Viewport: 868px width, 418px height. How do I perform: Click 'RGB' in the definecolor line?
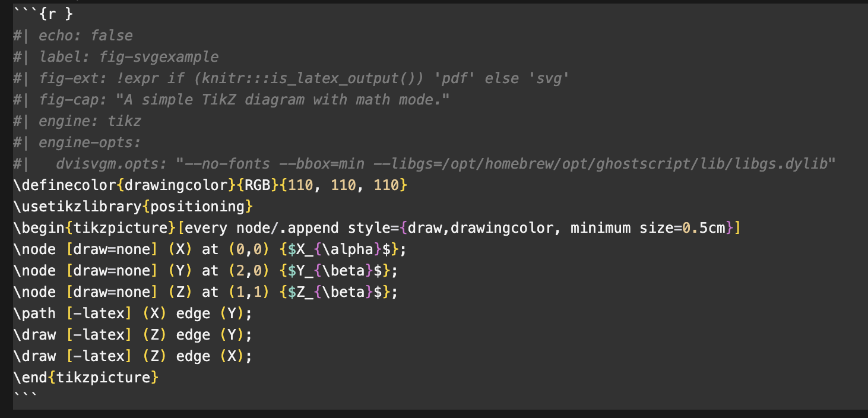point(258,185)
